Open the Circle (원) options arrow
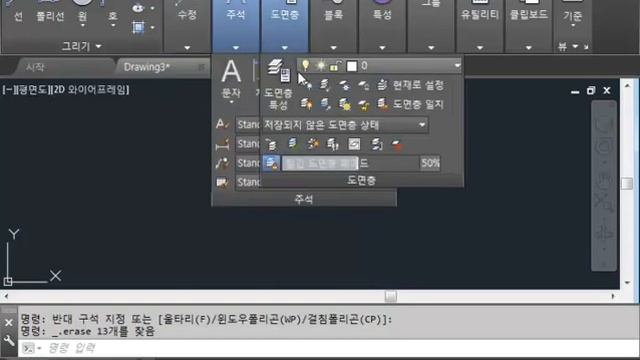 coord(82,25)
